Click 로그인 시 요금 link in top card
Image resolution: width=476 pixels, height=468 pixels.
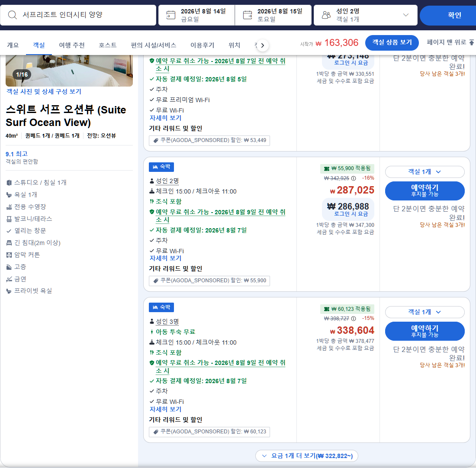(351, 63)
